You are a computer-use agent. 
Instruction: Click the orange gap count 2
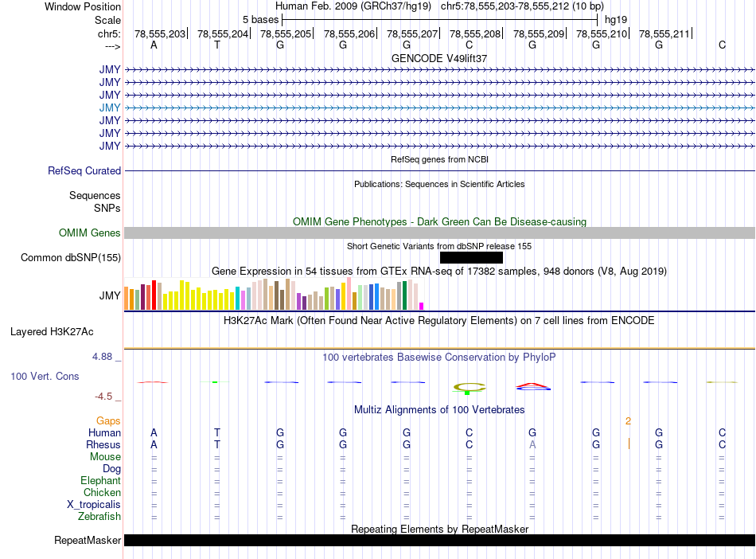point(628,421)
